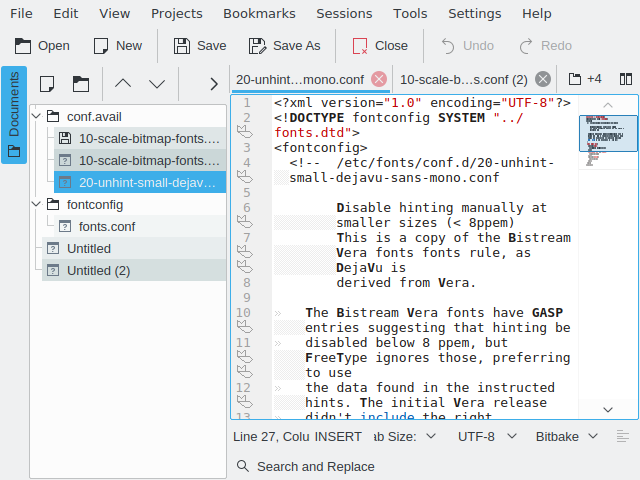Open the Settings menu
This screenshot has height=480, width=640.
(475, 13)
